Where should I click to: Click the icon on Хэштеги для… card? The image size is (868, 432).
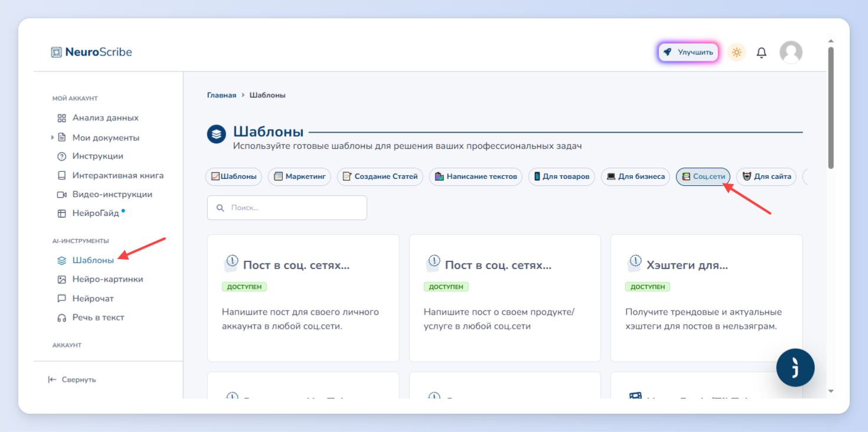635,263
